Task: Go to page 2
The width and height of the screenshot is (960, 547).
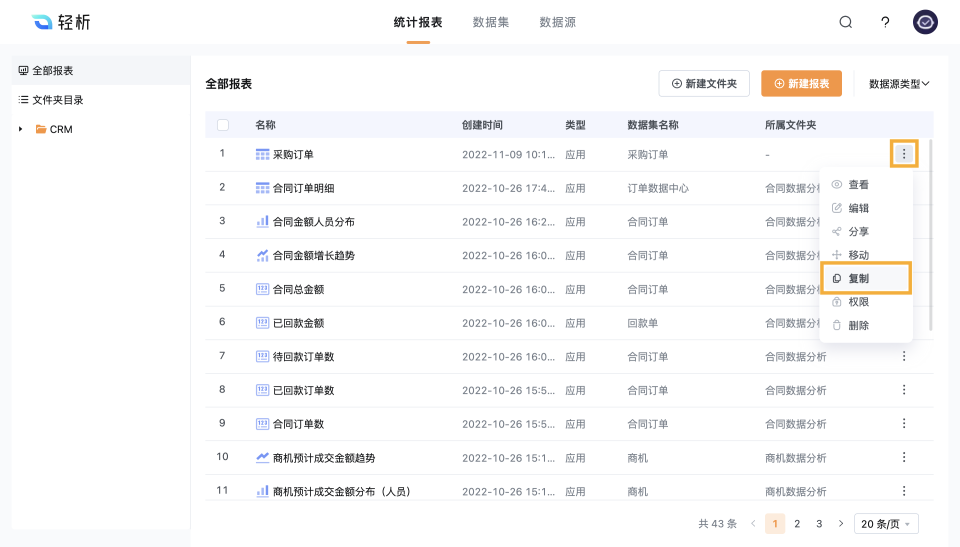Action: click(x=797, y=524)
